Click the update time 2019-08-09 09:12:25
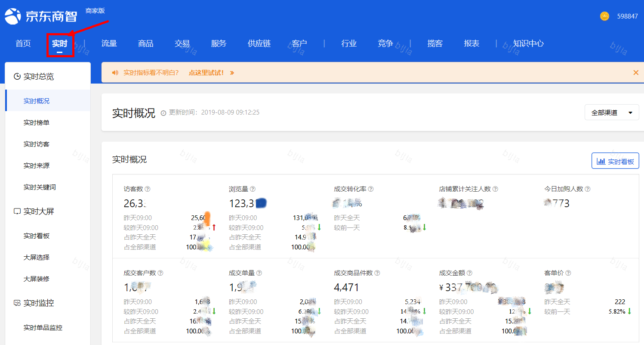The width and height of the screenshot is (644, 345). click(230, 112)
